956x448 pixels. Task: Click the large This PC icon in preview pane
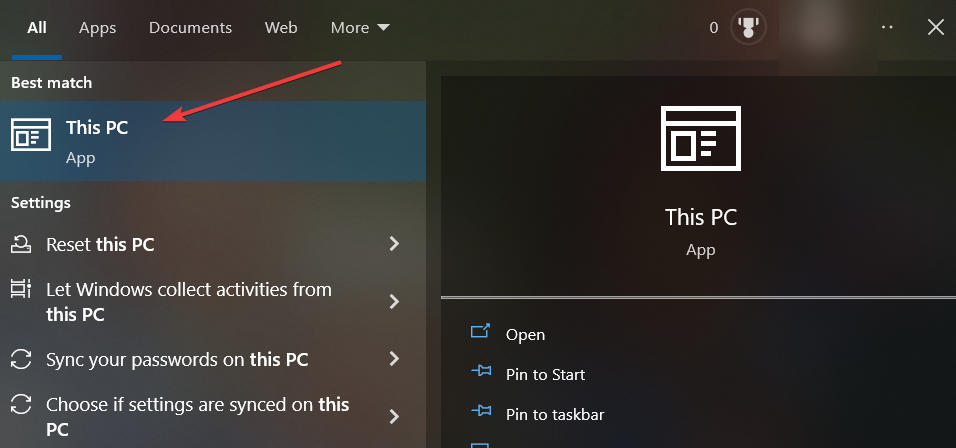[701, 138]
